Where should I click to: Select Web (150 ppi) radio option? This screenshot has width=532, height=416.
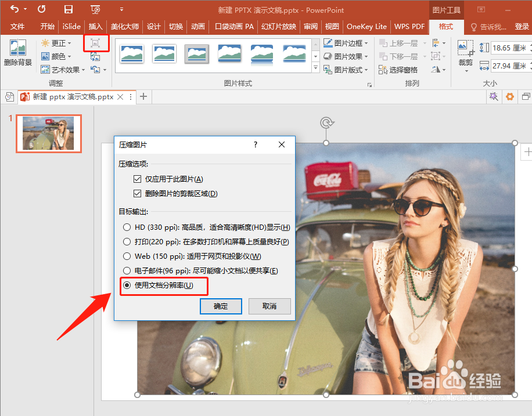127,256
